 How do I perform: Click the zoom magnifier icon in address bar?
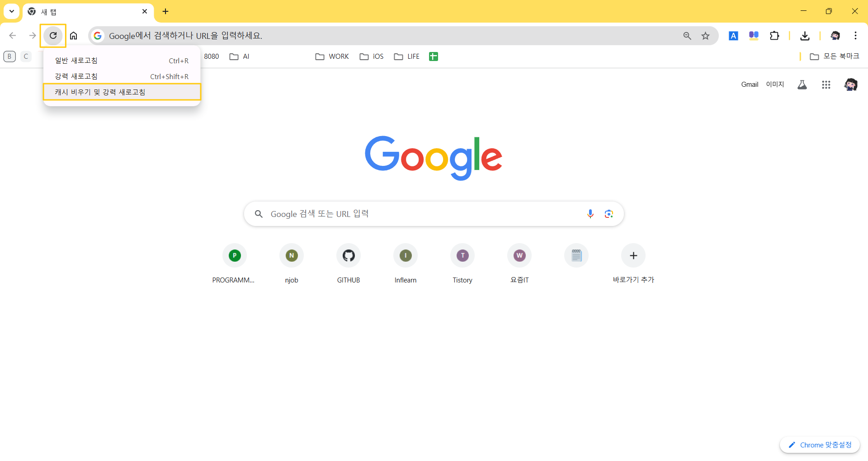pos(687,36)
